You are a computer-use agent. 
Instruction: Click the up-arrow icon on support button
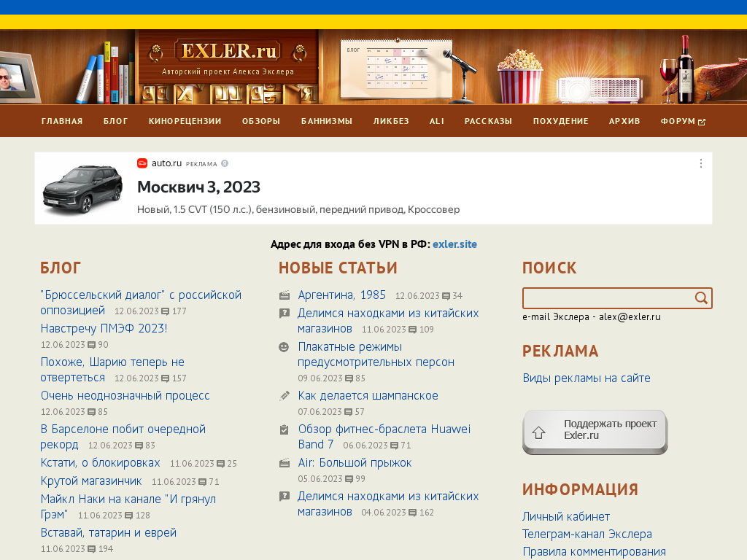[x=539, y=432]
